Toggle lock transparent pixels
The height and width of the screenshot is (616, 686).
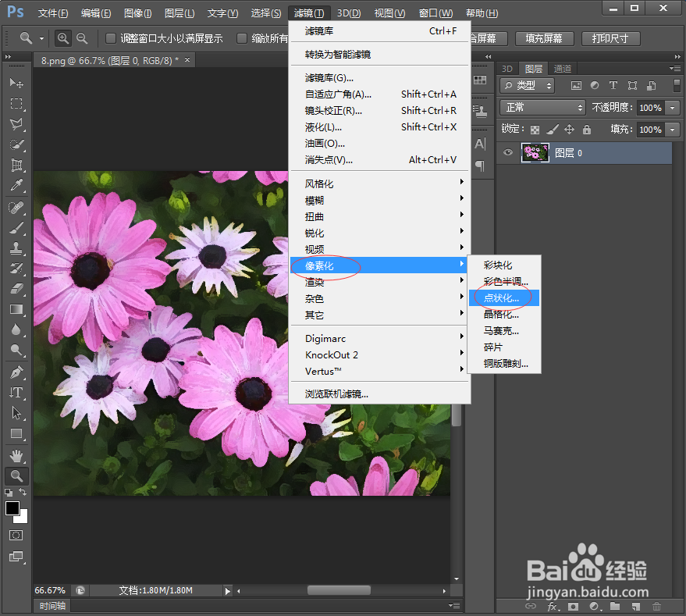tap(535, 130)
